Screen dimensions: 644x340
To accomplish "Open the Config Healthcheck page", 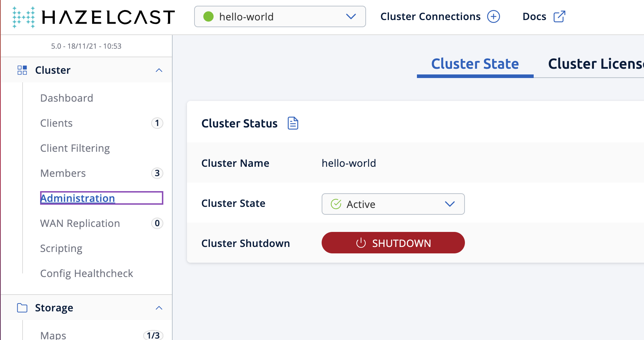I will [x=86, y=273].
